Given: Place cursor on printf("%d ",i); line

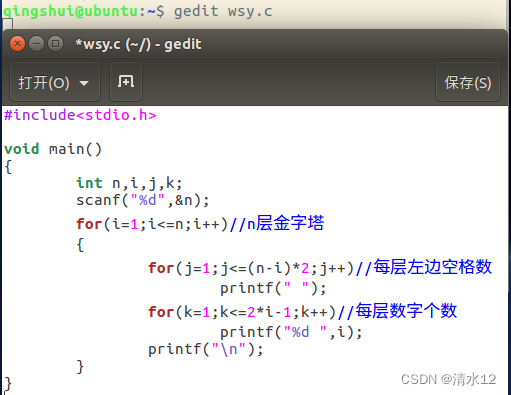Looking at the screenshot, I should tap(291, 332).
